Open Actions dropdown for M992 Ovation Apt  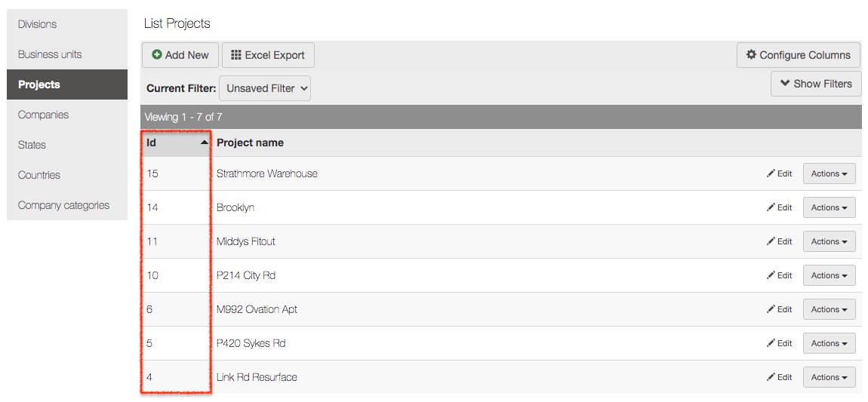(829, 309)
